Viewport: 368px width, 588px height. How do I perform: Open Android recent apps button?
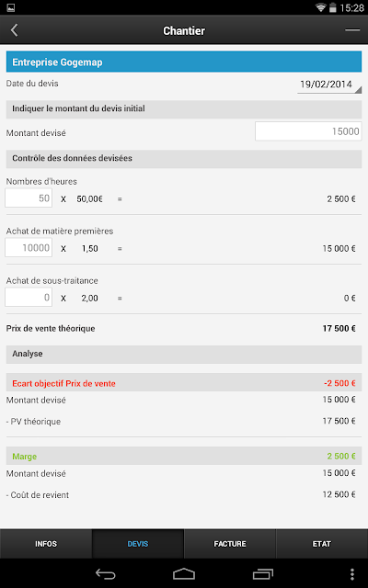[263, 573]
